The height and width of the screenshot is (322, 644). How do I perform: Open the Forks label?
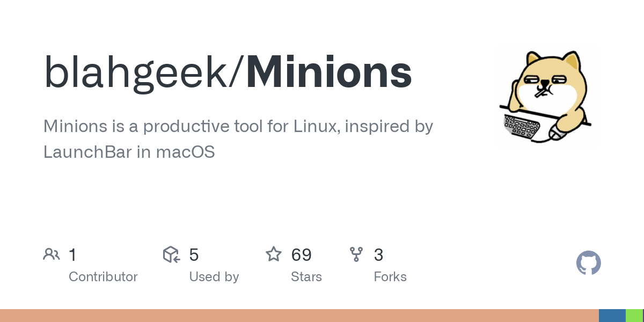(390, 277)
